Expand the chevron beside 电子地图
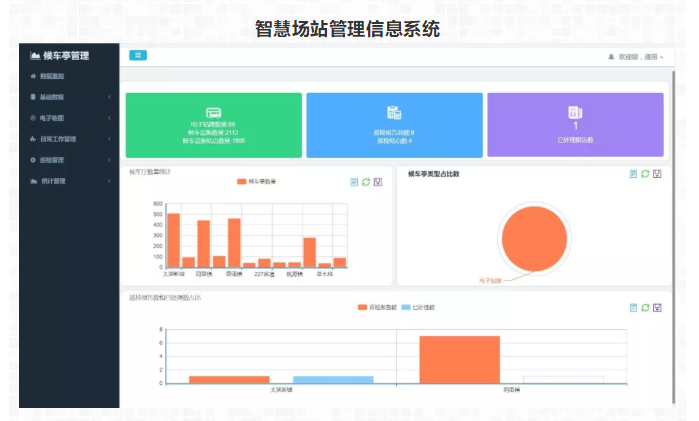The width and height of the screenshot is (699, 421). pyautogui.click(x=109, y=118)
